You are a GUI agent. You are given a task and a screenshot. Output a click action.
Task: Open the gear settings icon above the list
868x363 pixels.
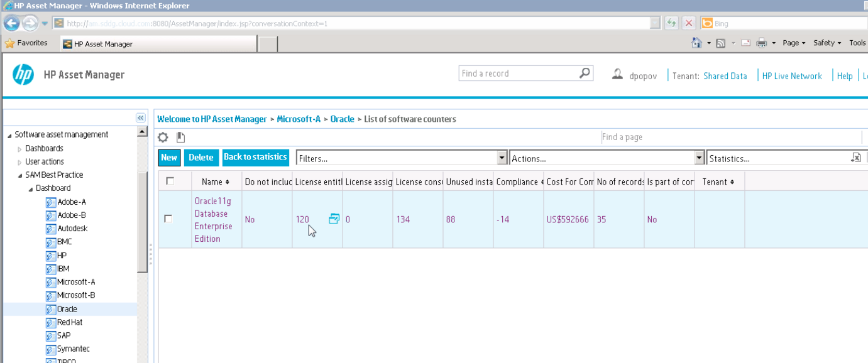pyautogui.click(x=163, y=137)
